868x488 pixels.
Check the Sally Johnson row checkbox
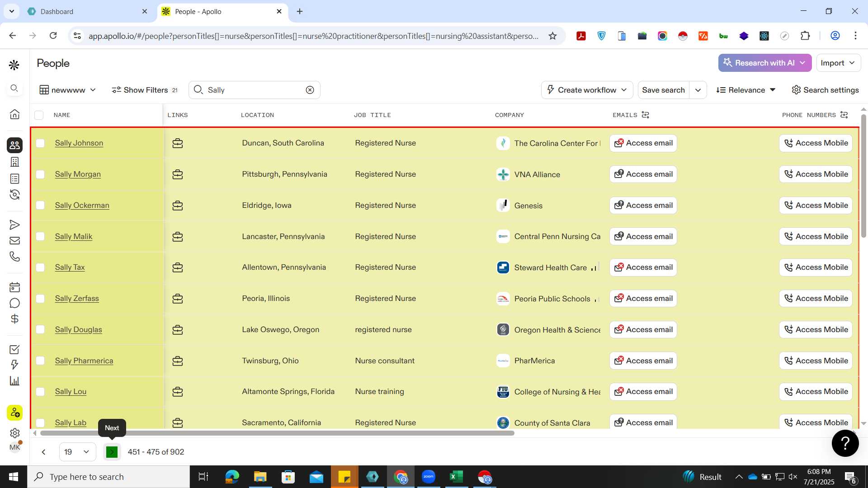(40, 143)
